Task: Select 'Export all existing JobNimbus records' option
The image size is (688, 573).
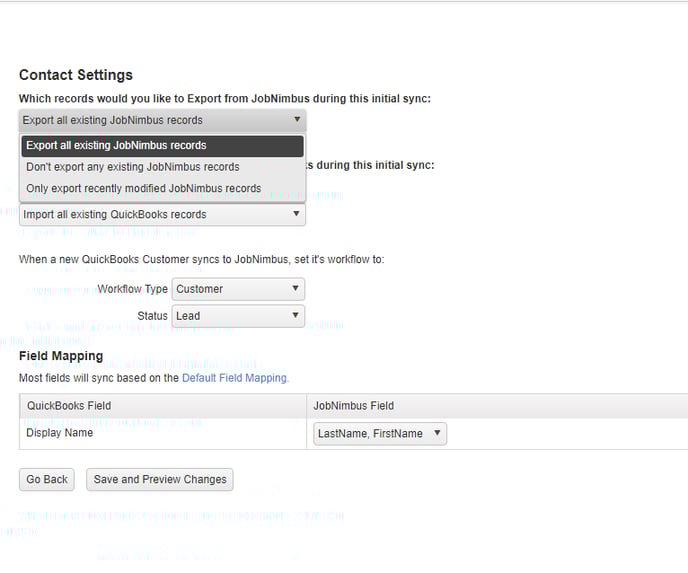Action: 162,145
